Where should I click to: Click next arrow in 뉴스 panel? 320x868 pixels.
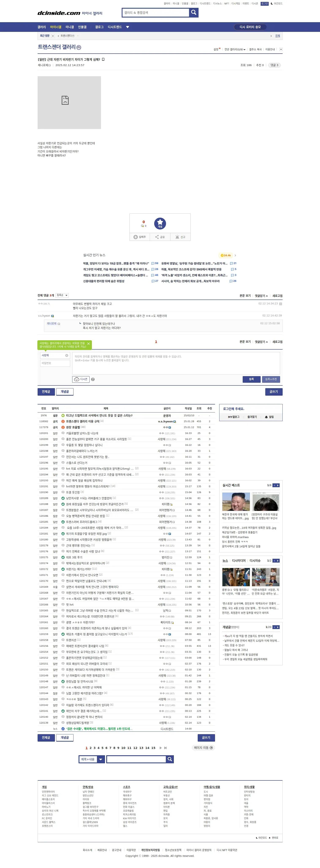278,561
